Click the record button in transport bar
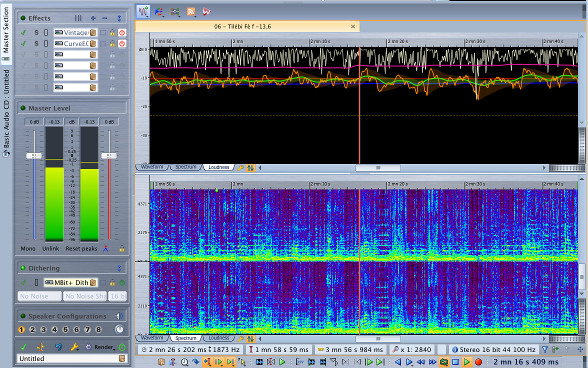The width and height of the screenshot is (588, 368). tap(478, 362)
